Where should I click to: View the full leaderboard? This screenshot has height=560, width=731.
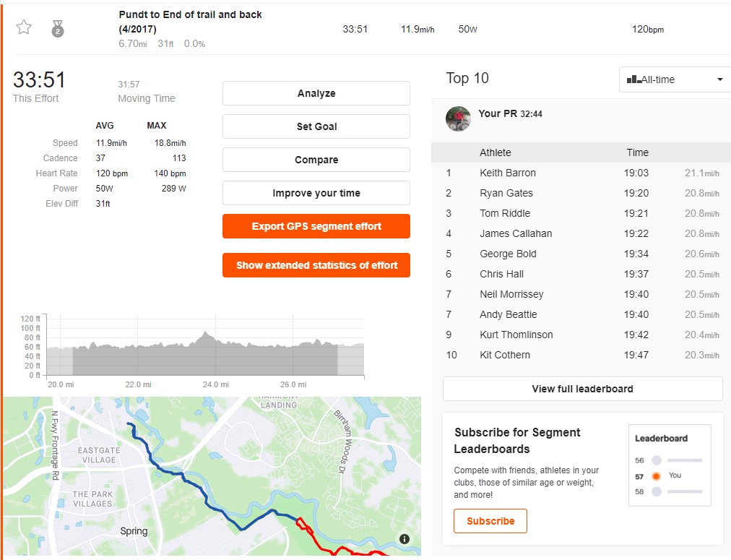[x=582, y=389]
